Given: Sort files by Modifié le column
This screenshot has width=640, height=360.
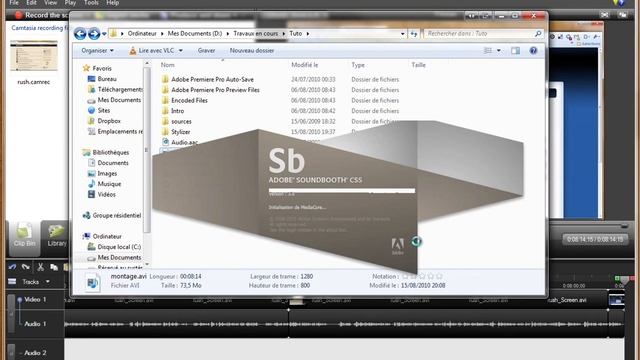Looking at the screenshot, I should (304, 65).
